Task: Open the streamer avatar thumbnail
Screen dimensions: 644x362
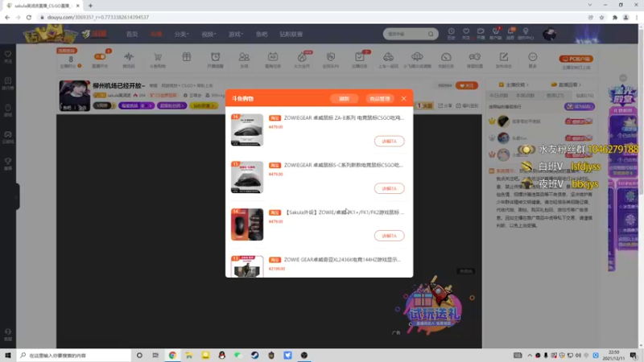Action: click(74, 96)
